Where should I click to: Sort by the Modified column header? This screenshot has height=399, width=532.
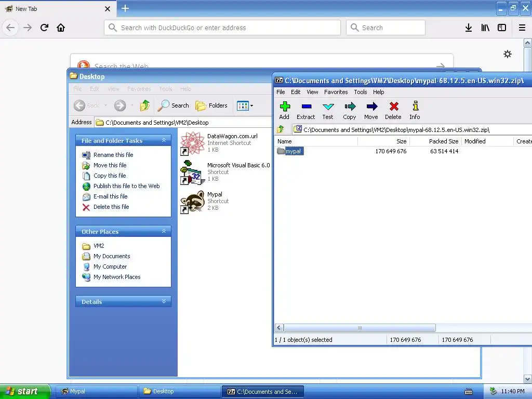pos(487,141)
